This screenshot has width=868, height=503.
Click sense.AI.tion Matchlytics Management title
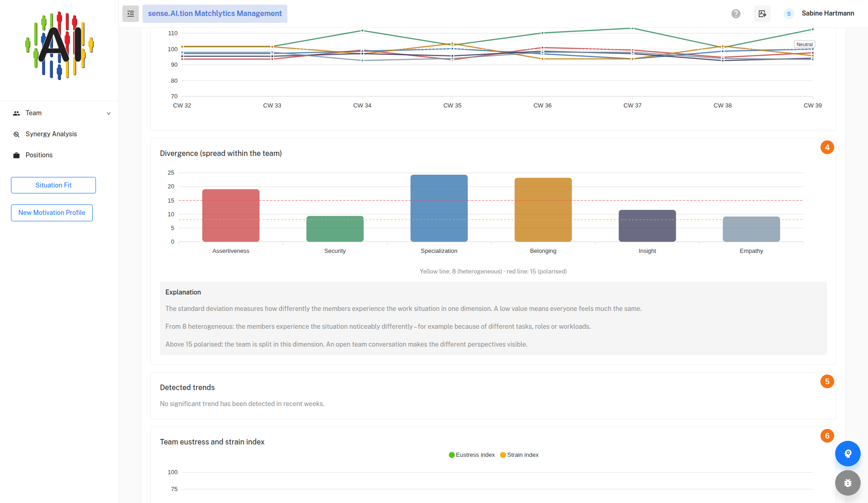coord(215,14)
